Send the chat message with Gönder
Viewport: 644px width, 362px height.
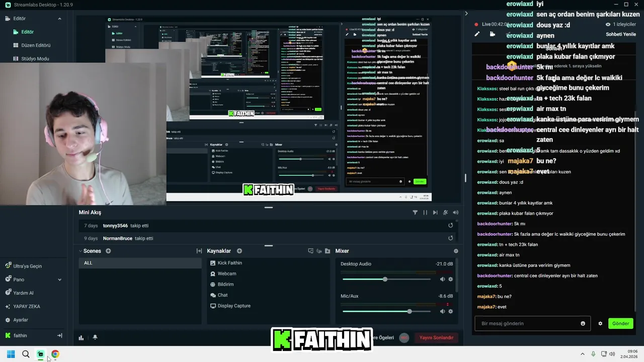[620, 323]
